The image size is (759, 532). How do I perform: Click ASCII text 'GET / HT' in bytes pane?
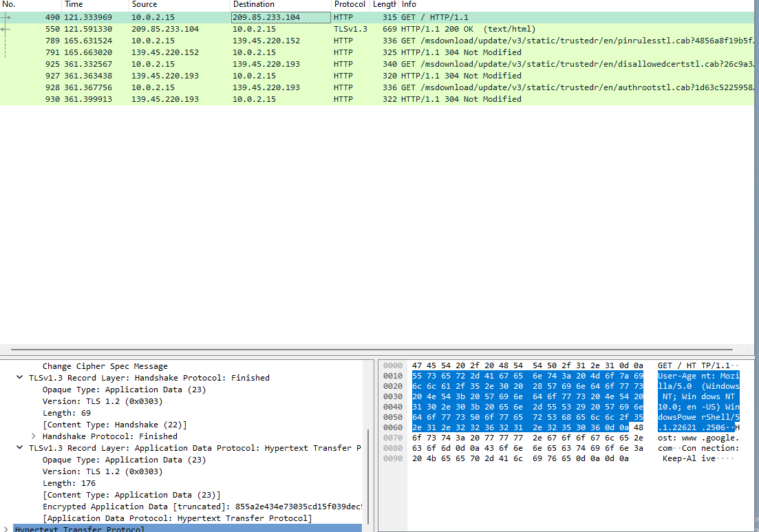coord(676,365)
